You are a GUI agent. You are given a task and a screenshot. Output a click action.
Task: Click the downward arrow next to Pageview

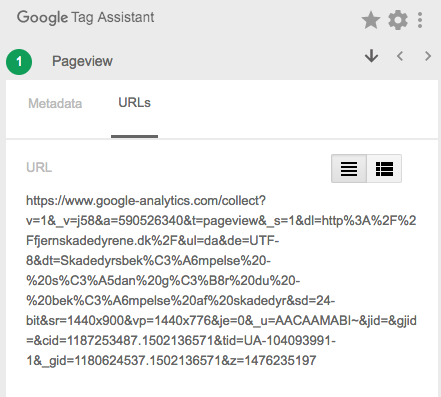click(x=371, y=56)
